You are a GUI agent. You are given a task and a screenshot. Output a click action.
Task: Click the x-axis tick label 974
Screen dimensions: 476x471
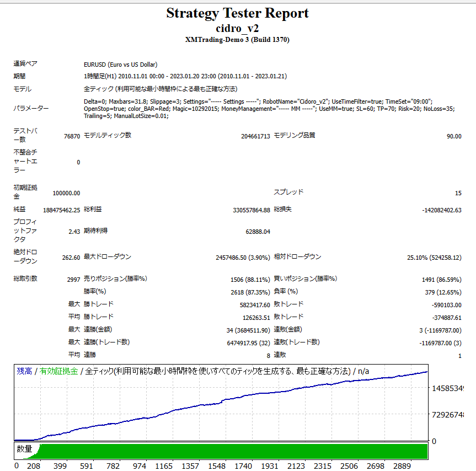(x=140, y=466)
